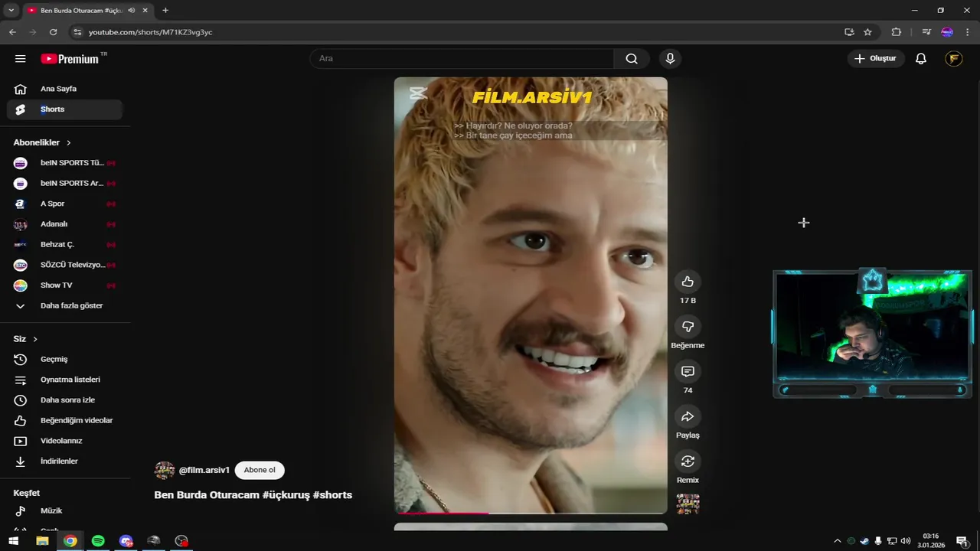Open the Windows notification center
Image resolution: width=980 pixels, height=551 pixels.
pyautogui.click(x=962, y=541)
